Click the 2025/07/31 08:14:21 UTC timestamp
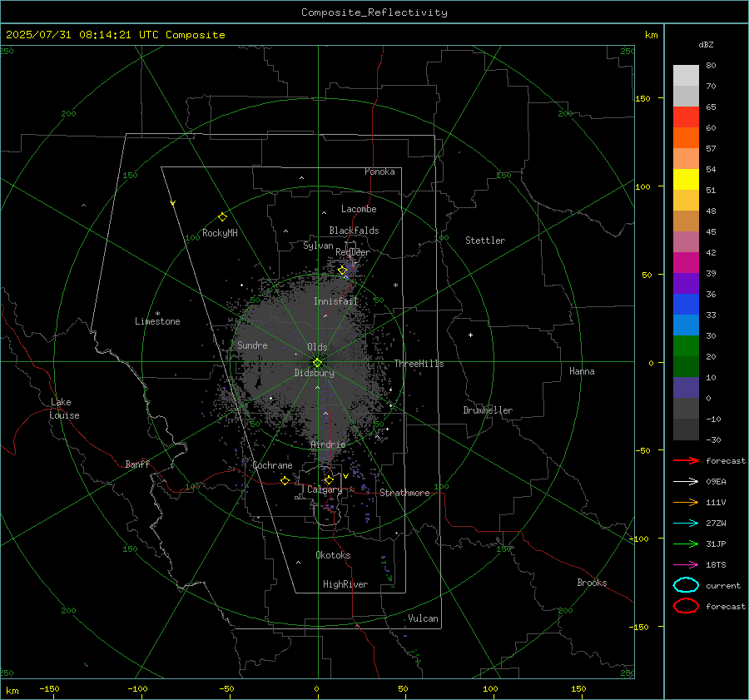The image size is (749, 700). click(x=82, y=35)
